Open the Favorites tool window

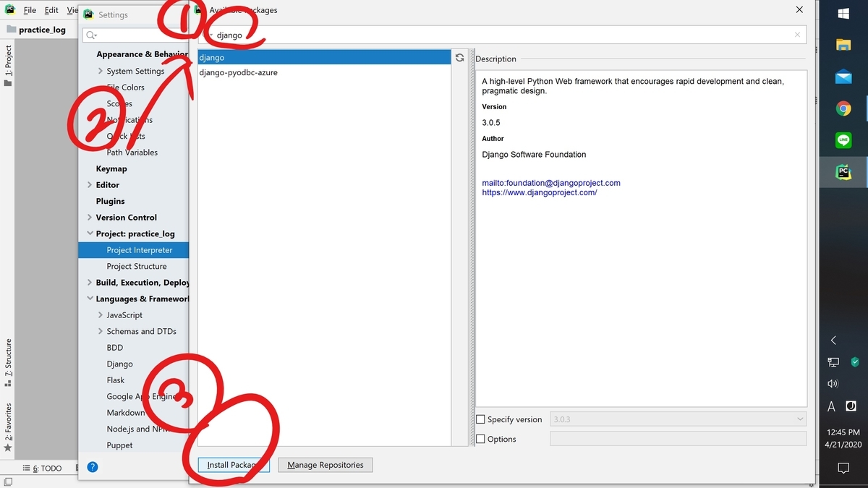[x=8, y=427]
